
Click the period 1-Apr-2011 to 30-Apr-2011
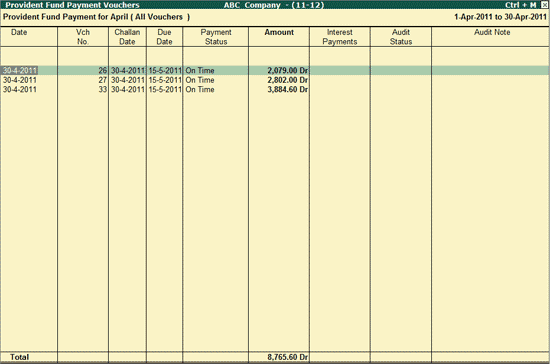click(500, 17)
